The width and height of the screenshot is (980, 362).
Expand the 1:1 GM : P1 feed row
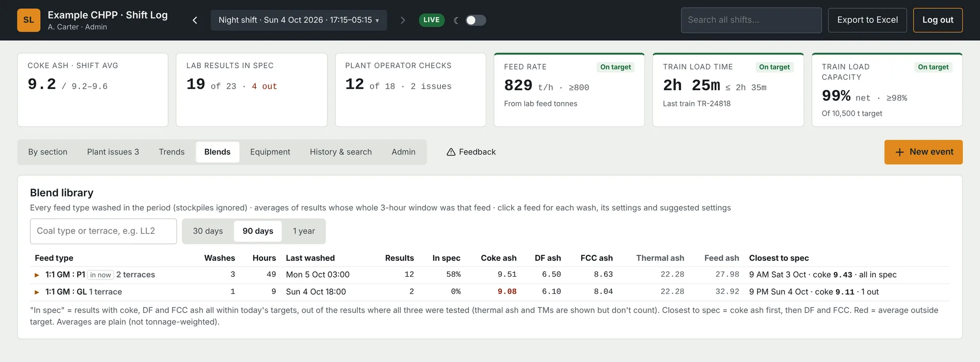pos(37,275)
